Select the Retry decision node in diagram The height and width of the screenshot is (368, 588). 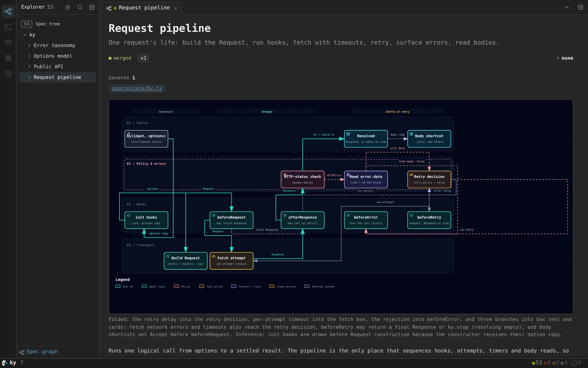tap(429, 180)
